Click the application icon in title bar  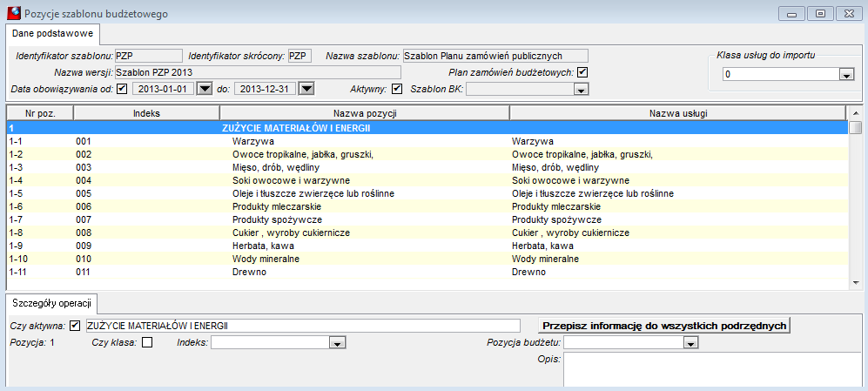pyautogui.click(x=14, y=13)
